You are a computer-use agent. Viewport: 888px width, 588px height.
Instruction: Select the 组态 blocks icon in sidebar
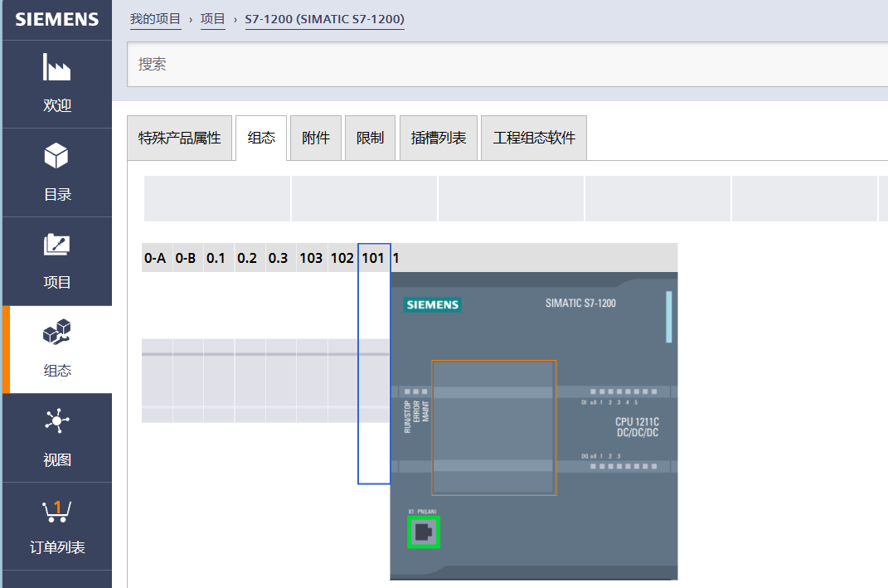[x=56, y=333]
